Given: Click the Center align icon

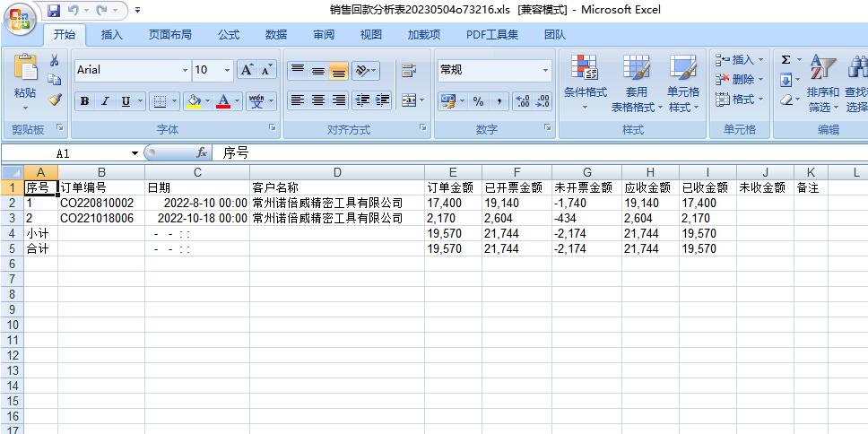Looking at the screenshot, I should pyautogui.click(x=318, y=101).
